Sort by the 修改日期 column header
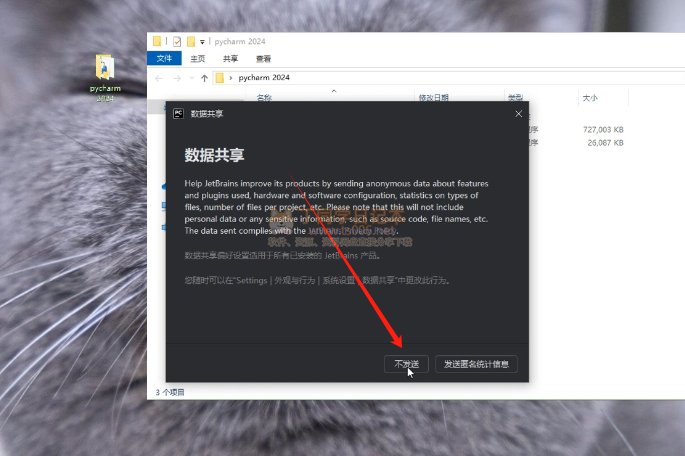 (433, 97)
